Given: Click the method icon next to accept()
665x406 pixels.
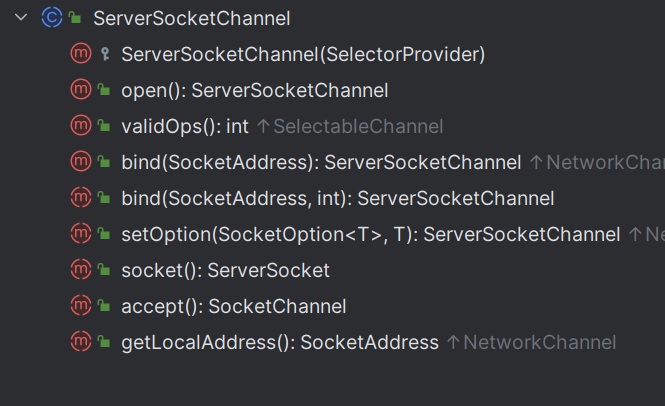Looking at the screenshot, I should pos(81,305).
